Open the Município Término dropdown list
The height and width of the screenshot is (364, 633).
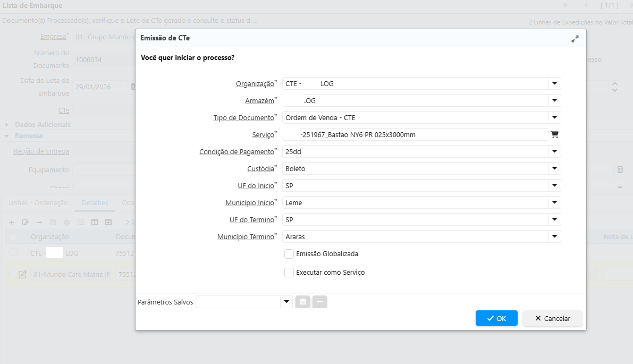coord(554,236)
